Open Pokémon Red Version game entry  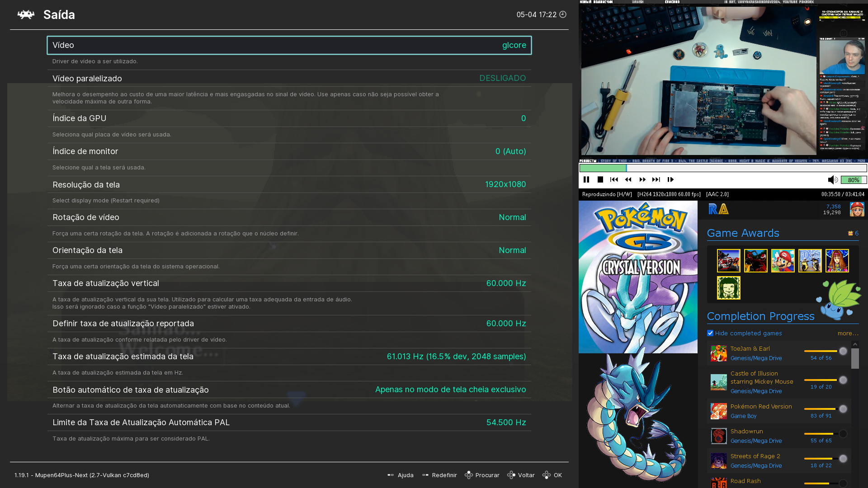click(x=761, y=406)
